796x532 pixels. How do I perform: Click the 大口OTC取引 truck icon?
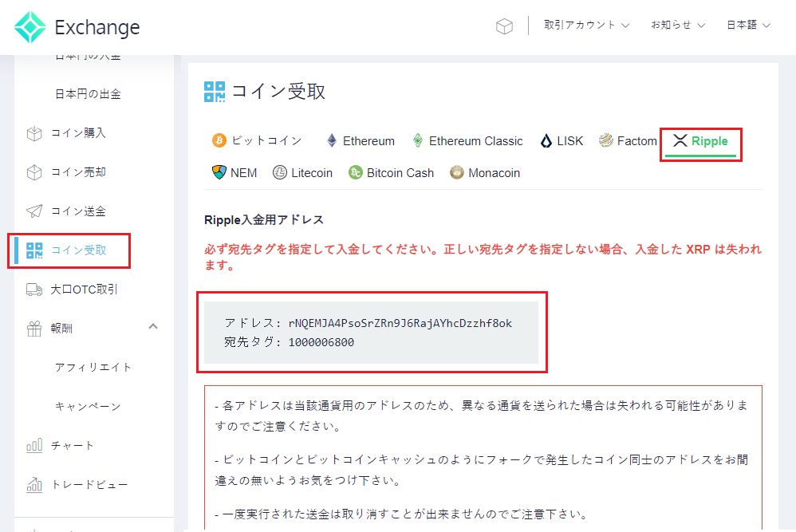pos(34,290)
